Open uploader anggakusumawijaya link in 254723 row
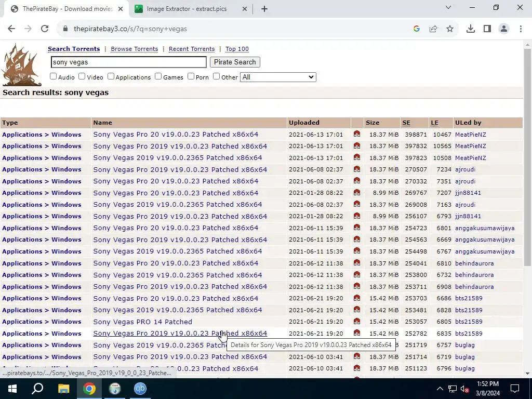The image size is (532, 399). (x=485, y=228)
